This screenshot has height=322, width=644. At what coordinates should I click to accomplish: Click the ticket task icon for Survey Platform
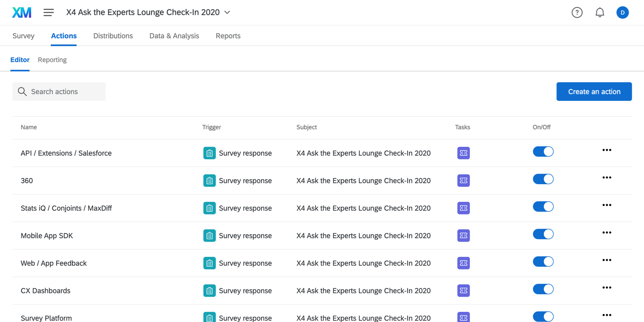463,317
